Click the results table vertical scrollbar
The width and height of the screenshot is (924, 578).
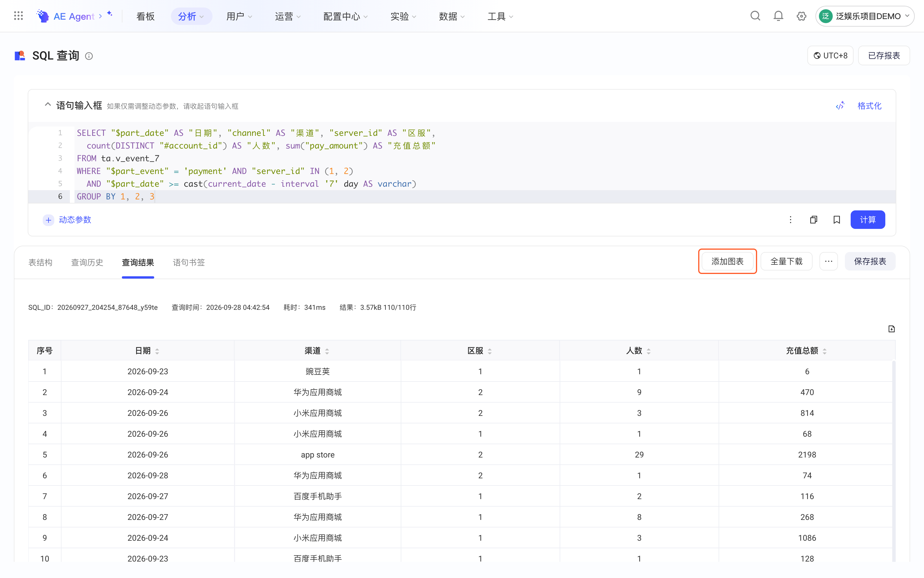pos(893,460)
